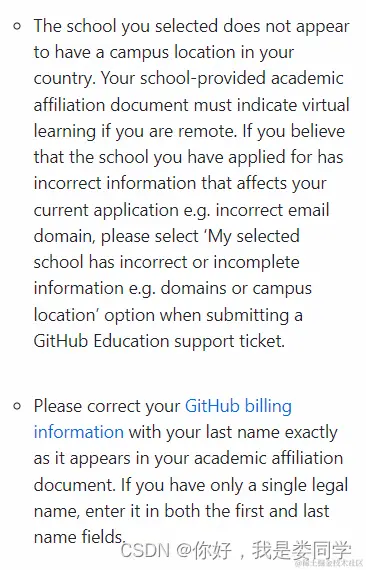Click the text 'The school you selected'
The height and width of the screenshot is (570, 366).
[126, 26]
